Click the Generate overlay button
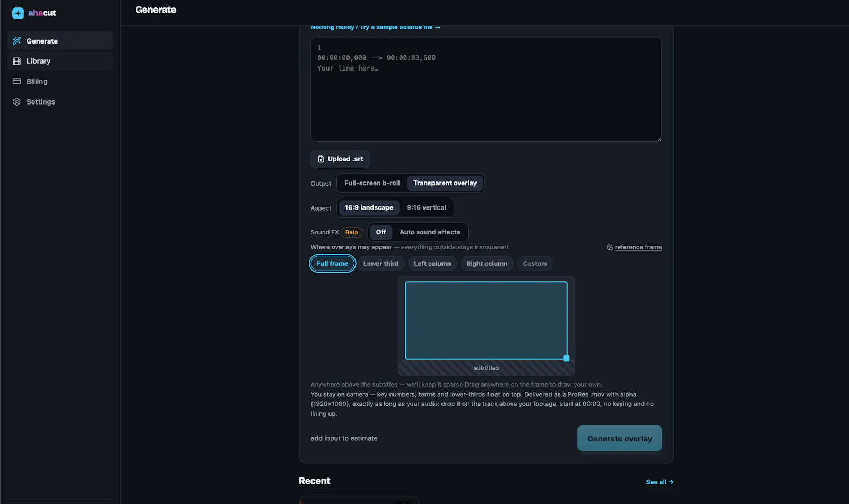The width and height of the screenshot is (849, 504). [x=619, y=438]
